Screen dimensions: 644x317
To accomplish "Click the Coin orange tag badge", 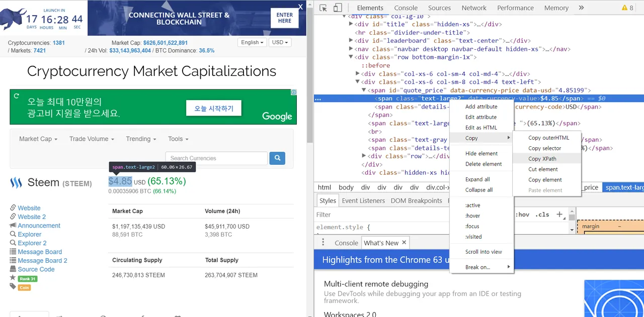I will 24,288.
